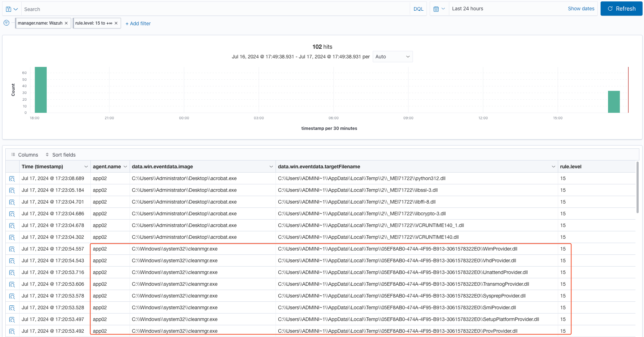Image resolution: width=644 pixels, height=337 pixels.
Task: Click Show dates link
Action: click(581, 9)
